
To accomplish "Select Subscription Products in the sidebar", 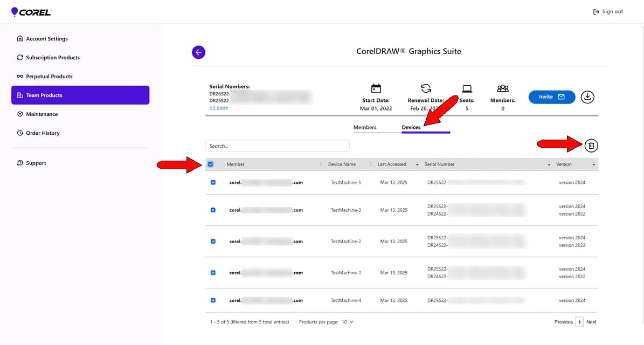I will coord(49,57).
